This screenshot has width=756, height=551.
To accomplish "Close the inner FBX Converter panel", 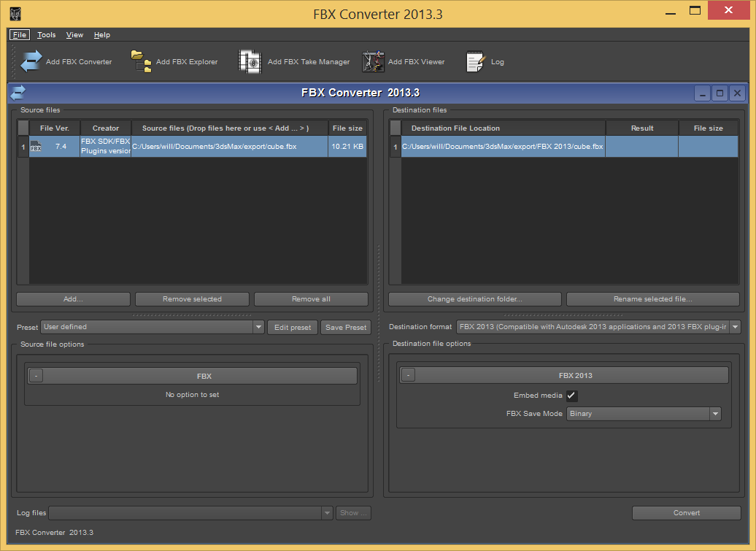I will (x=737, y=93).
